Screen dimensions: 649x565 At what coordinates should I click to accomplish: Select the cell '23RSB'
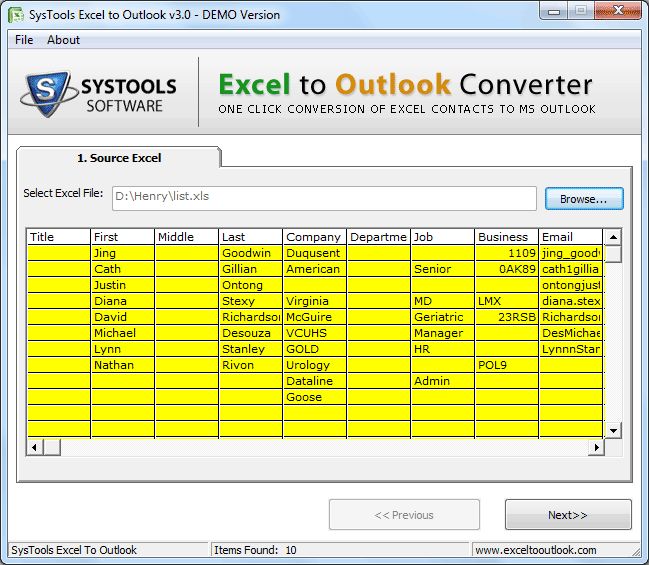point(507,317)
